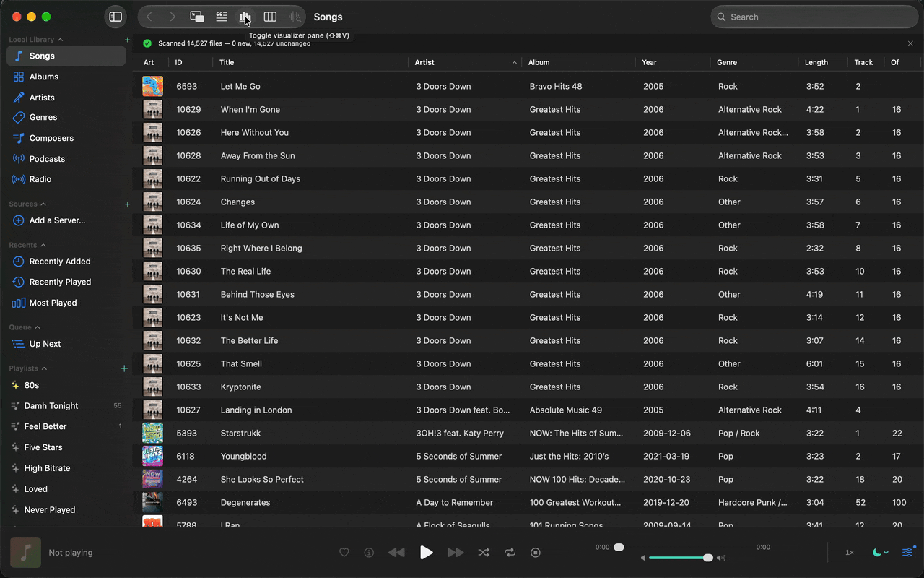924x578 pixels.
Task: Go back with the left arrow
Action: coord(149,17)
